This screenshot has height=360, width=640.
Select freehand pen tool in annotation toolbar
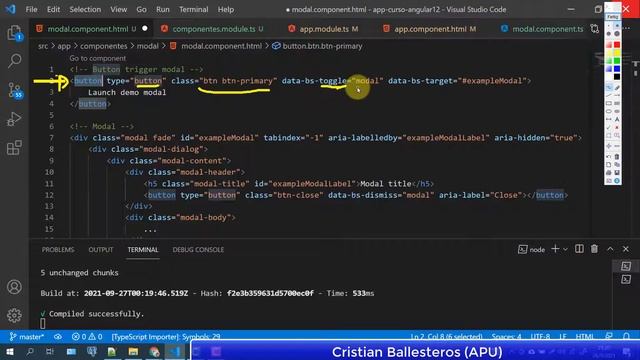609,87
